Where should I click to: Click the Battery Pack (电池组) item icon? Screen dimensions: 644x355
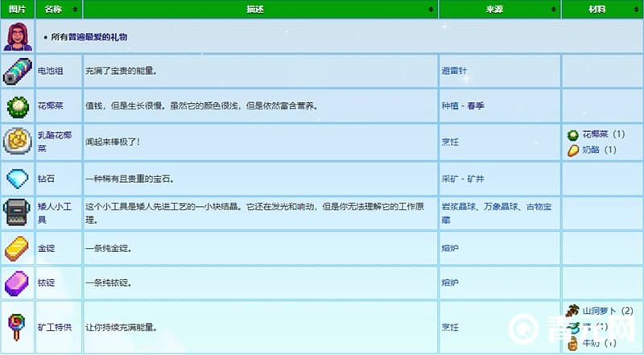tap(18, 72)
